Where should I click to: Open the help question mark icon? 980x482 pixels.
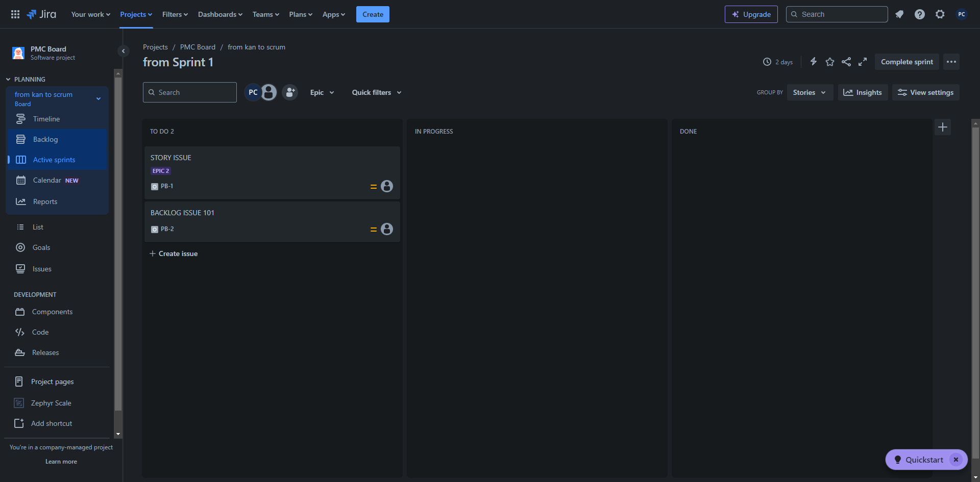919,14
